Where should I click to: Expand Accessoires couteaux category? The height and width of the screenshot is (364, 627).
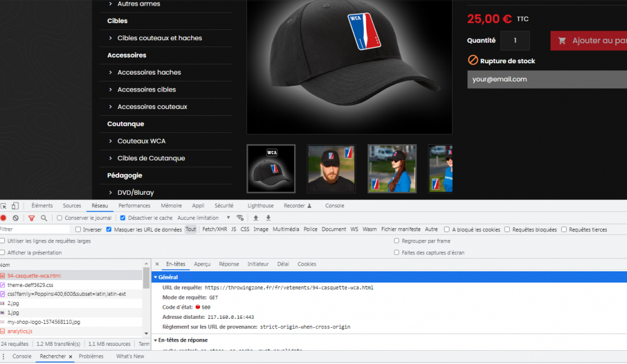point(110,107)
